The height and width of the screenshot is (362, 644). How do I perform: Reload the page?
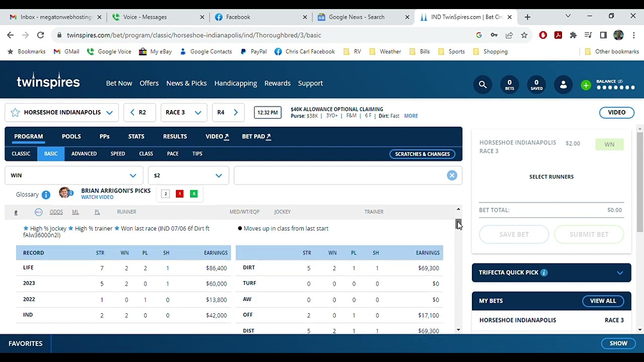coord(40,35)
